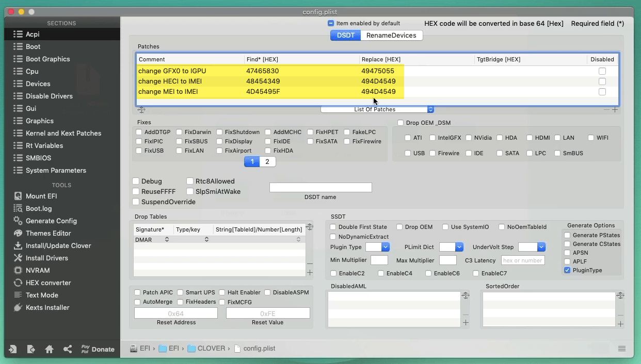Uncheck the PluginType generate option
Screen dimensions: 641x364
pyautogui.click(x=567, y=270)
